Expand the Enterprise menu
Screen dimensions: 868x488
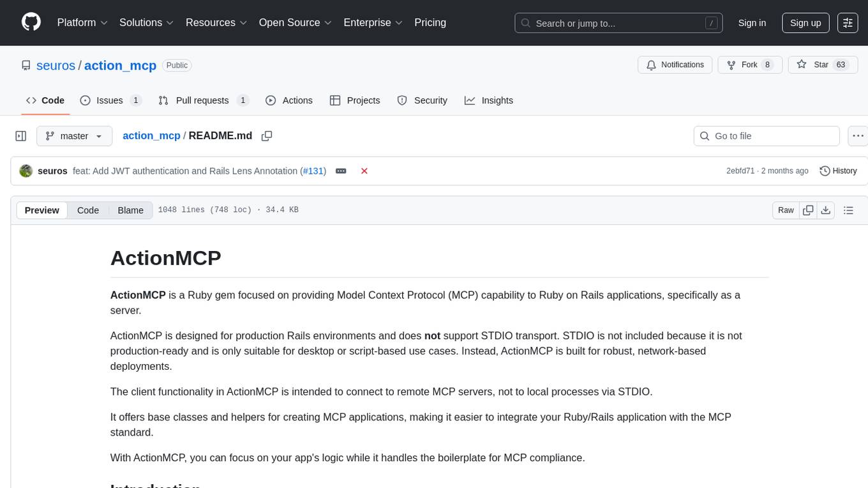point(373,22)
